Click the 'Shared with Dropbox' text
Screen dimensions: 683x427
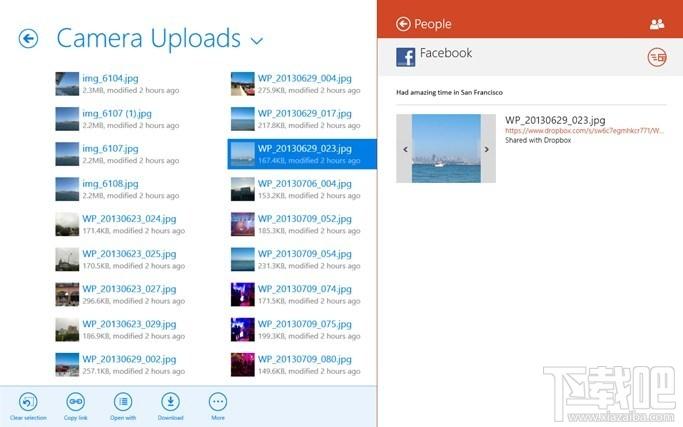(x=538, y=140)
